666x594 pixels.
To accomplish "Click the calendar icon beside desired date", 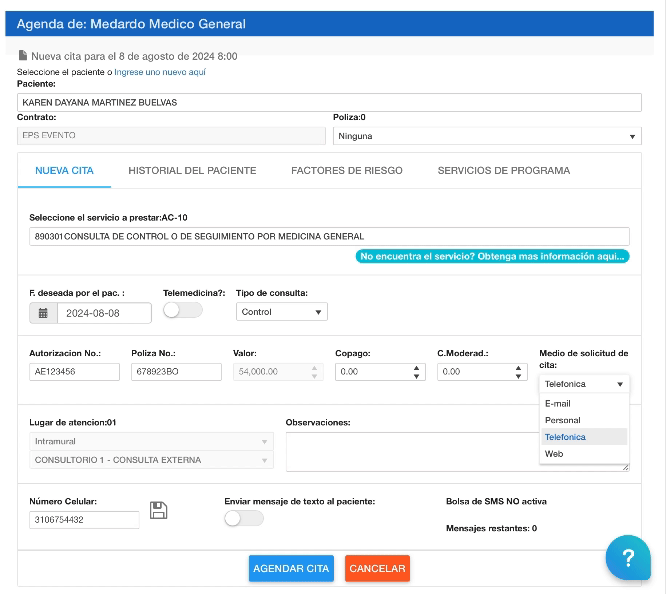I will [43, 313].
